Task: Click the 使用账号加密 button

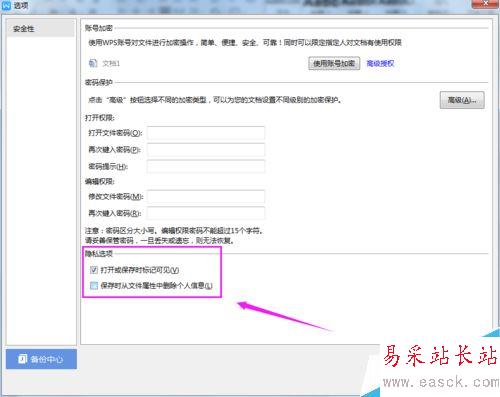Action: click(334, 63)
